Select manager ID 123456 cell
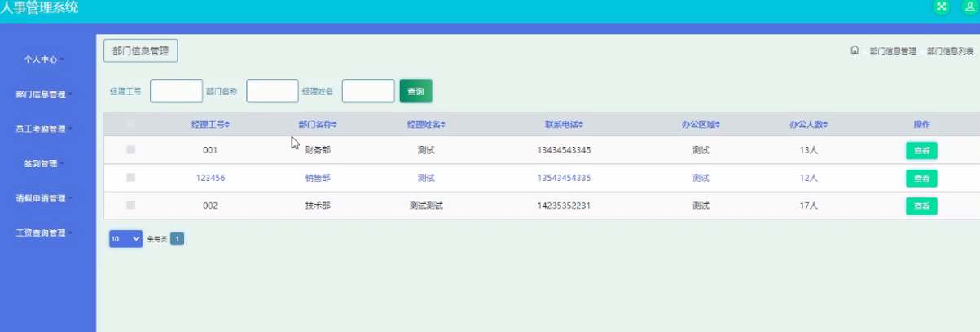Image resolution: width=980 pixels, height=332 pixels. [210, 178]
